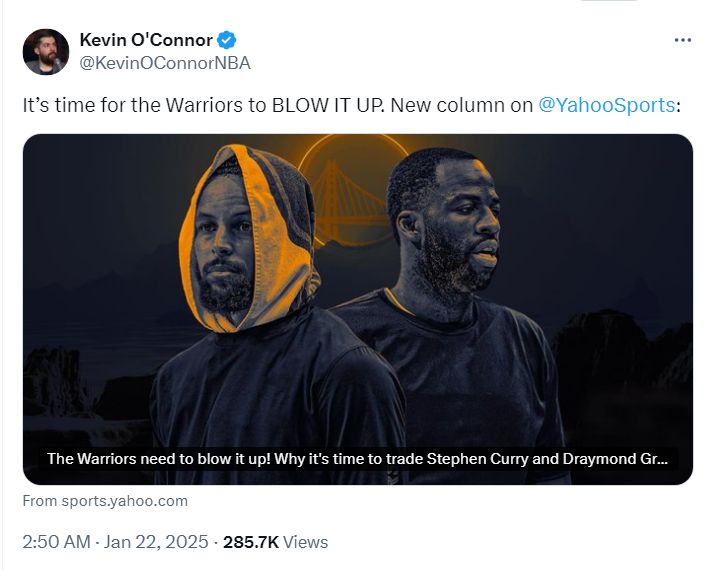The width and height of the screenshot is (709, 570).
Task: Click the 'Views' label
Action: [x=305, y=542]
